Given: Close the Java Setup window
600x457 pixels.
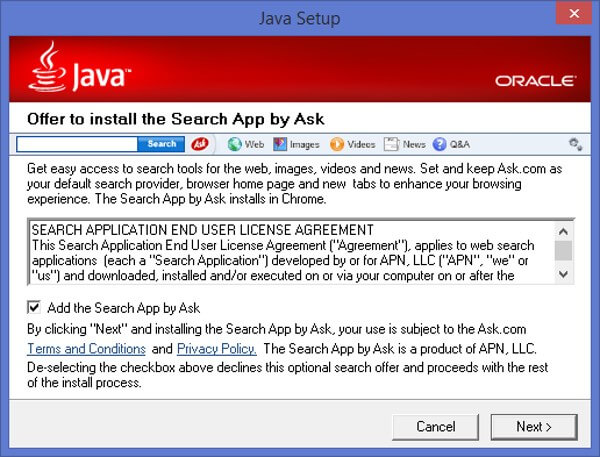Looking at the screenshot, I should pos(571,17).
